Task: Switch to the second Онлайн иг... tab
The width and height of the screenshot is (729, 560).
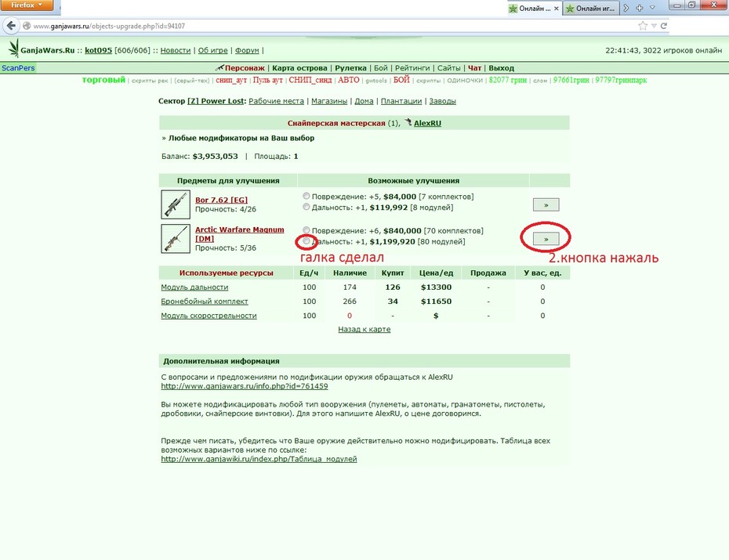Action: point(590,9)
